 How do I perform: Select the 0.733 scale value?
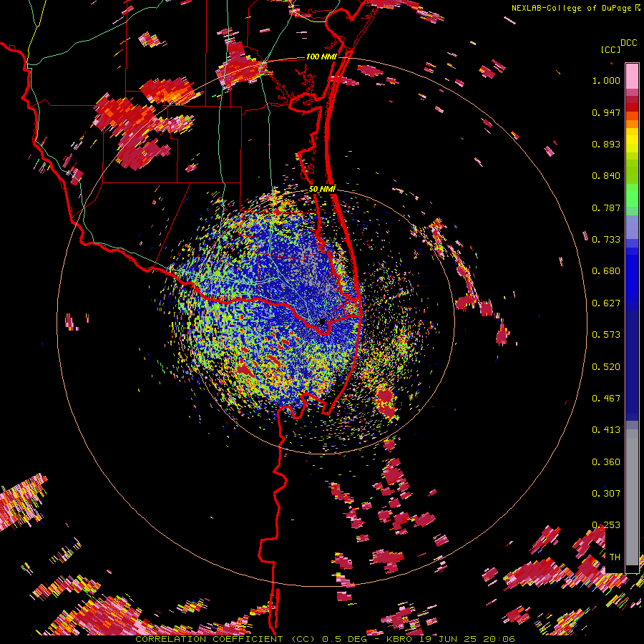[606, 240]
